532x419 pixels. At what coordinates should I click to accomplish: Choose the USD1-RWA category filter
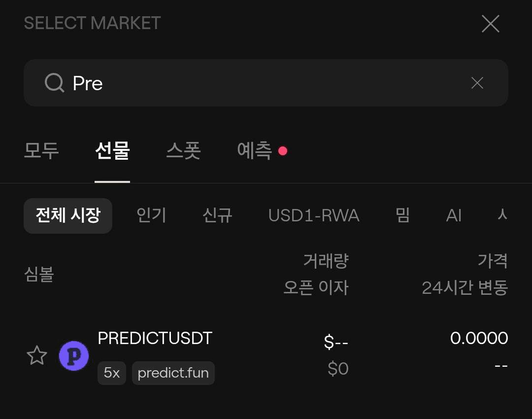(313, 215)
